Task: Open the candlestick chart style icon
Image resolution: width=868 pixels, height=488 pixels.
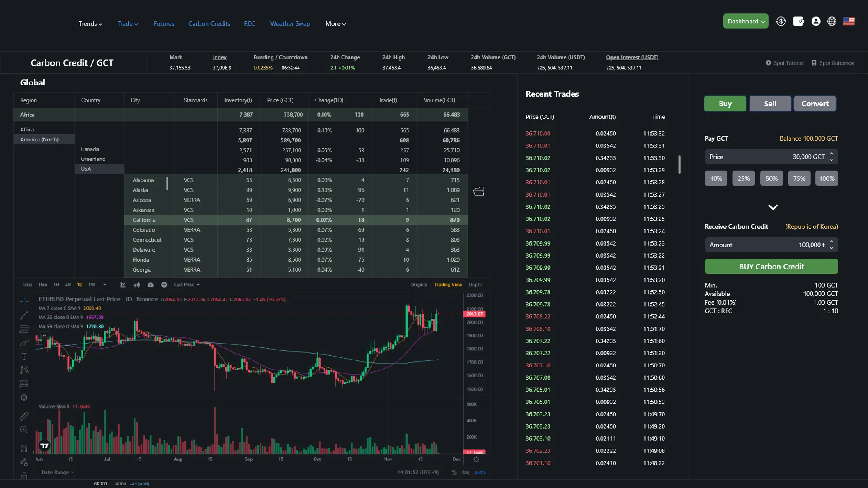Action: coord(137,285)
